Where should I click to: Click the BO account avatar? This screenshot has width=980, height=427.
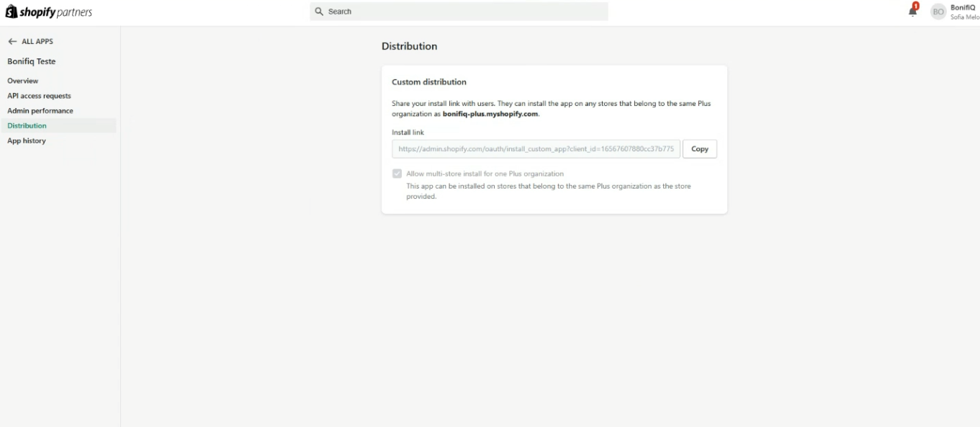[x=938, y=12]
